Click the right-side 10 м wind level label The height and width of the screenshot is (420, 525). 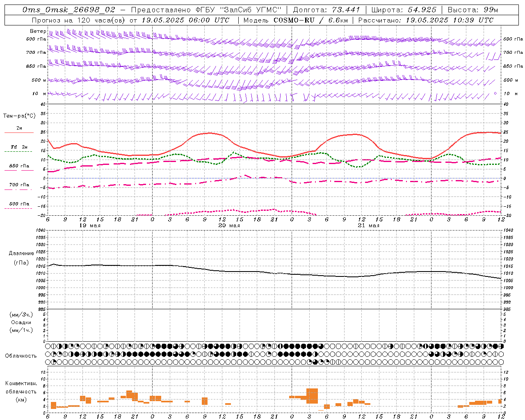pos(510,94)
